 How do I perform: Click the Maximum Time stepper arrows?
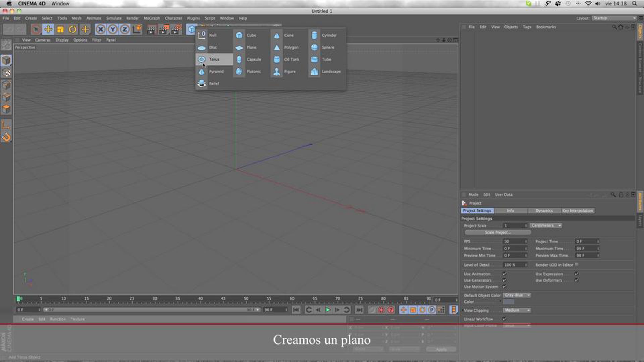[x=598, y=249]
